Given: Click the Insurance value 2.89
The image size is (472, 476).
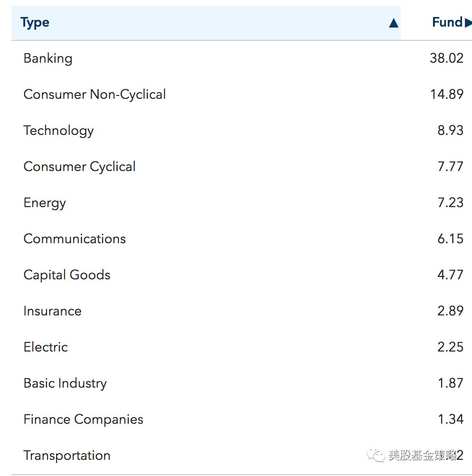Looking at the screenshot, I should pyautogui.click(x=450, y=311).
